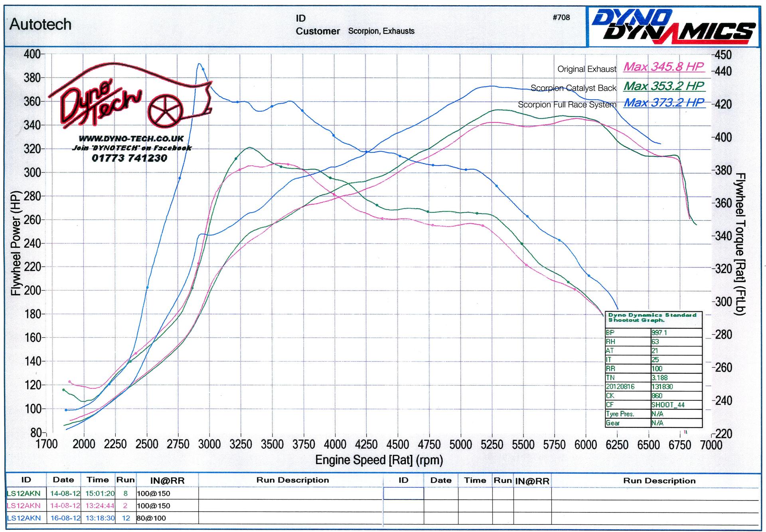This screenshot has width=766, height=532.
Task: Click the Dyno Dynamics Standard Shootout Graph title
Action: [652, 318]
